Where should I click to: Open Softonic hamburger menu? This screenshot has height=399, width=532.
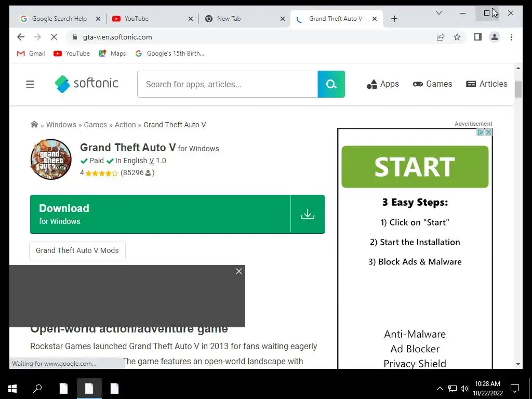point(30,84)
